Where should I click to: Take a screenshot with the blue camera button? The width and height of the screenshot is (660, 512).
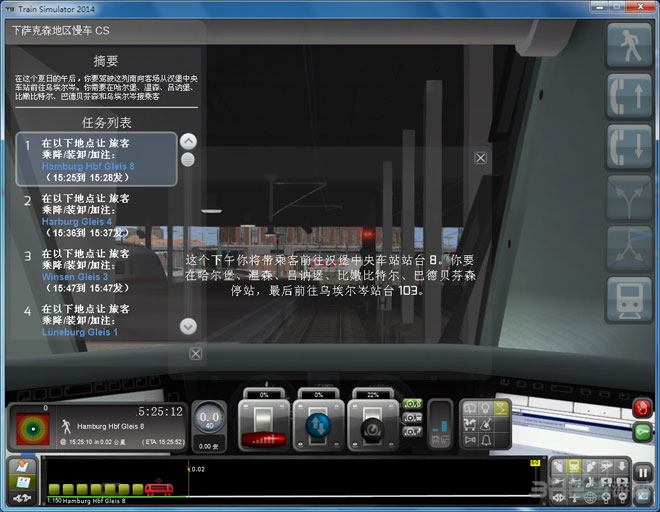tap(643, 496)
